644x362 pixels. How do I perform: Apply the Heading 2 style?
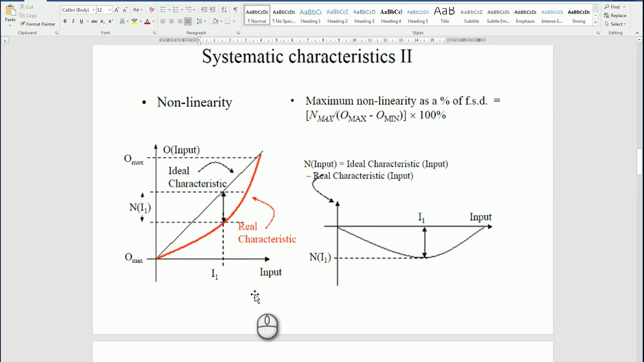[x=338, y=16]
